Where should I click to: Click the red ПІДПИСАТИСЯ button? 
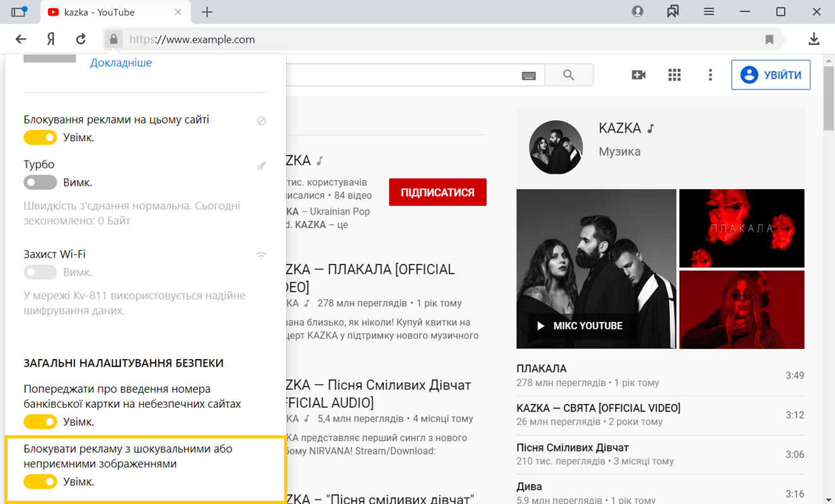click(438, 192)
